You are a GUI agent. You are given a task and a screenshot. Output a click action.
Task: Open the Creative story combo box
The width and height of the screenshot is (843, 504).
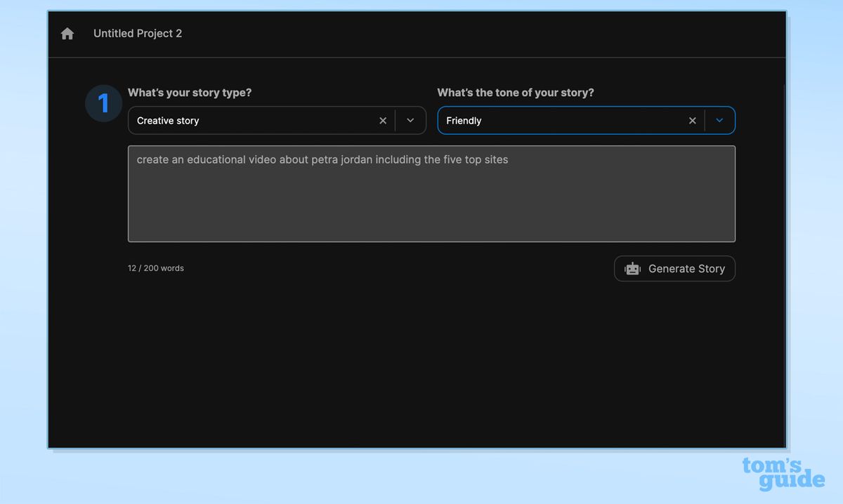(246, 120)
